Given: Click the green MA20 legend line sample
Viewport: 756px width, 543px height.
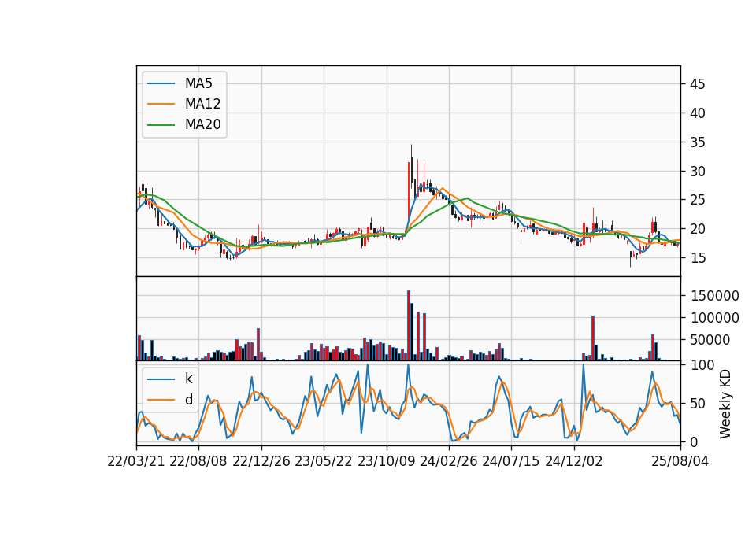Looking at the screenshot, I should tap(161, 125).
